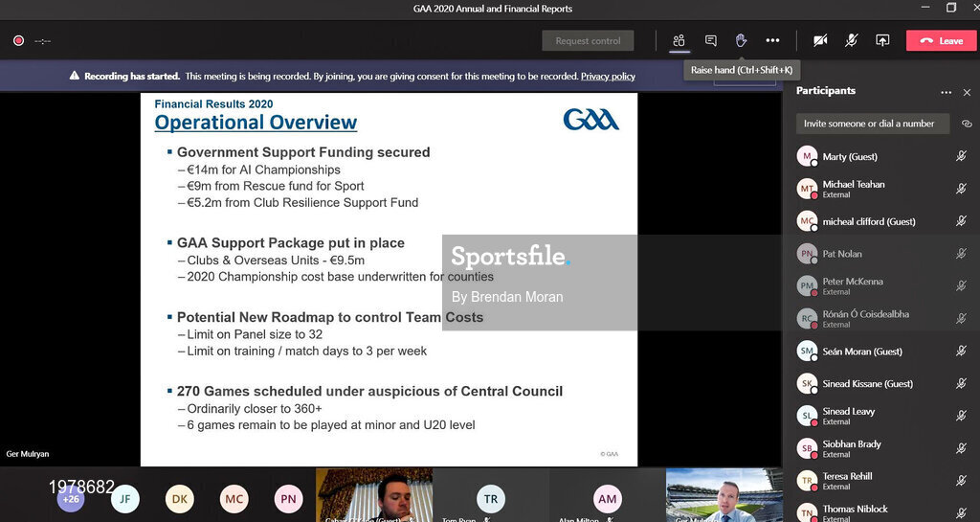Select the DK participant avatar

(x=179, y=499)
